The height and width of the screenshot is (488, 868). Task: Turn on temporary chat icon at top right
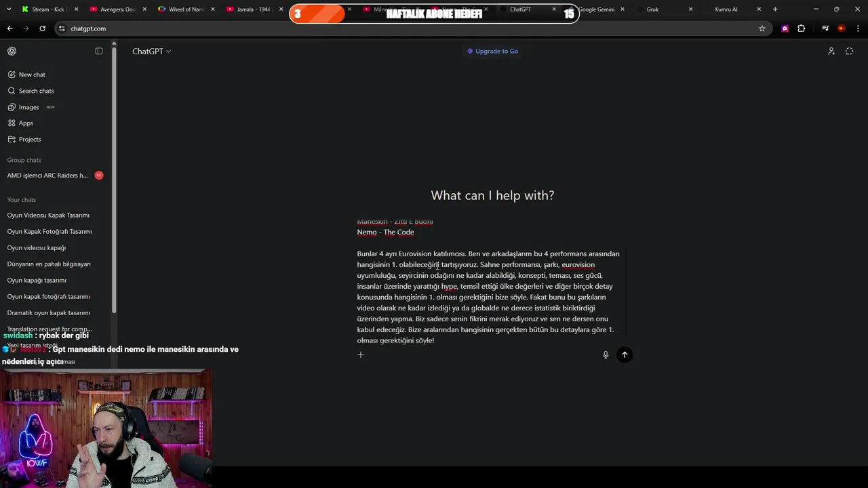[850, 52]
